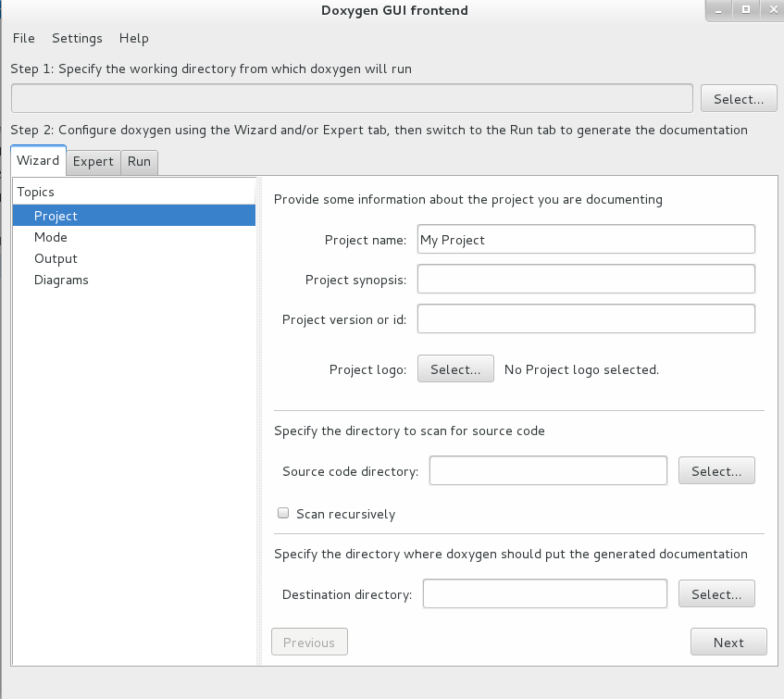The height and width of the screenshot is (699, 784).
Task: Click Select for Source code directory
Action: click(716, 470)
